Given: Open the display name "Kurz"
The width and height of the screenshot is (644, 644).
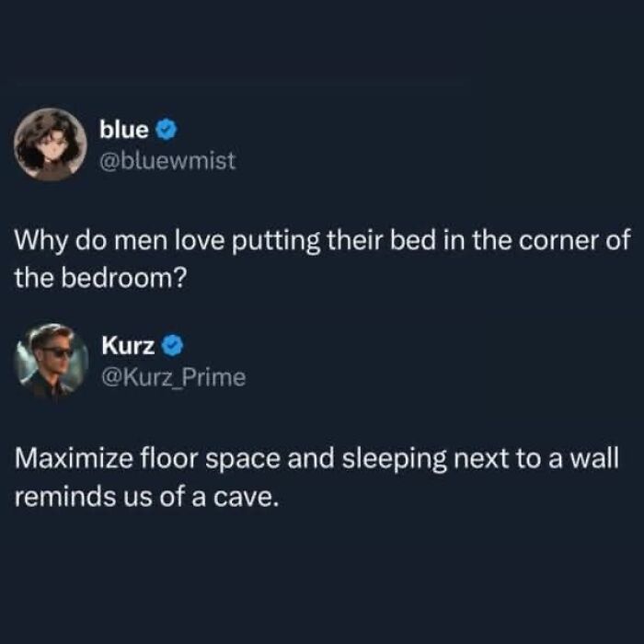Looking at the screenshot, I should pyautogui.click(x=128, y=345).
